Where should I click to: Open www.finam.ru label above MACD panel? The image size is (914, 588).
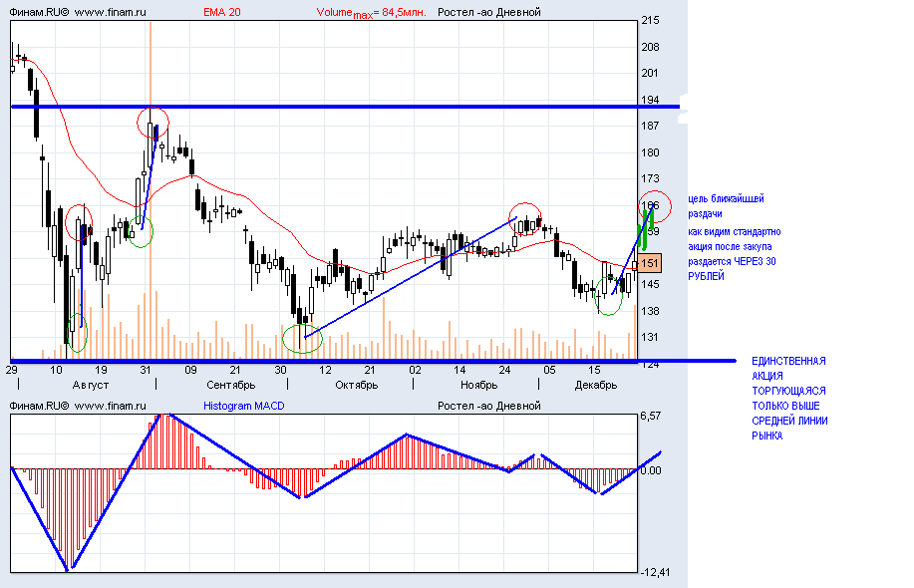(111, 406)
